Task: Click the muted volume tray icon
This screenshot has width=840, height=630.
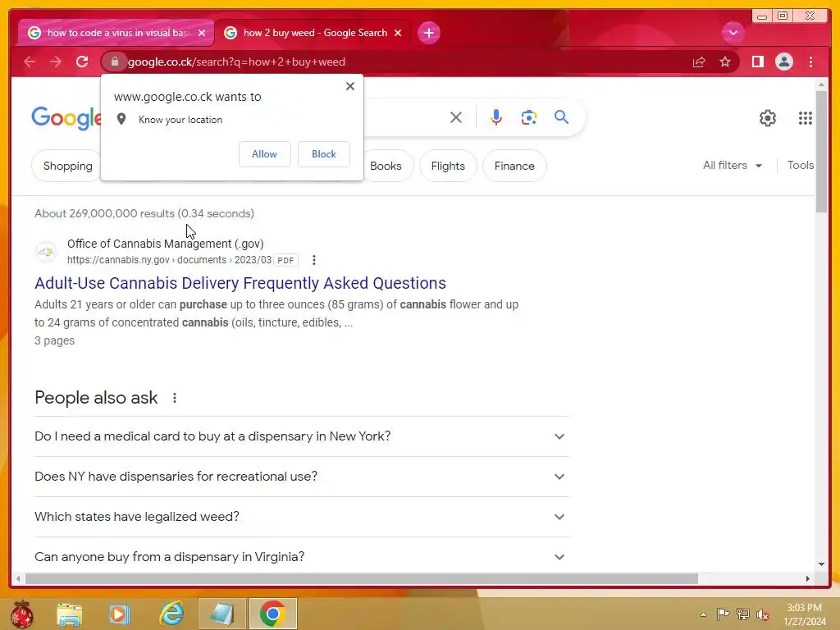Action: pyautogui.click(x=763, y=614)
